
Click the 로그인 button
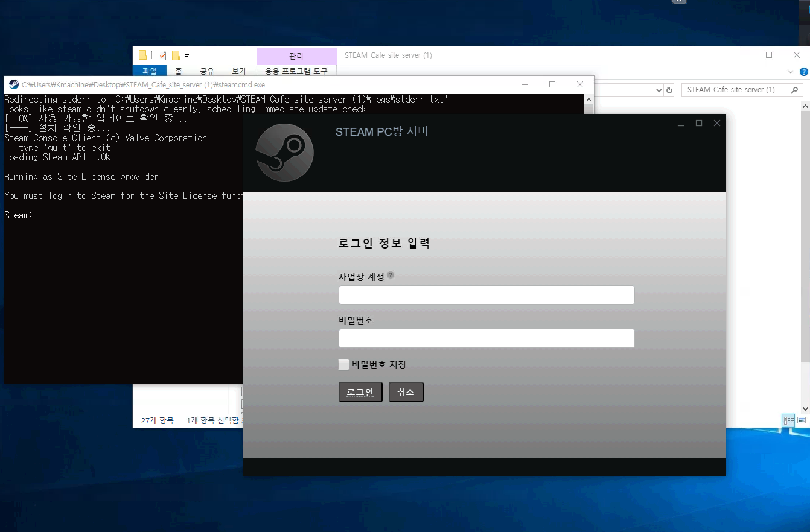point(360,392)
